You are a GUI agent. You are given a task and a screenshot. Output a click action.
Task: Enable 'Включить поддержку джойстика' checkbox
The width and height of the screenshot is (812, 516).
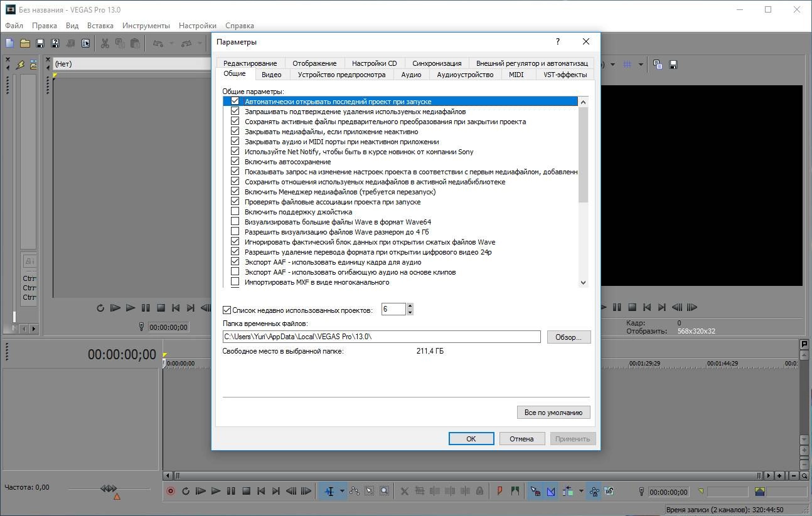(x=235, y=211)
